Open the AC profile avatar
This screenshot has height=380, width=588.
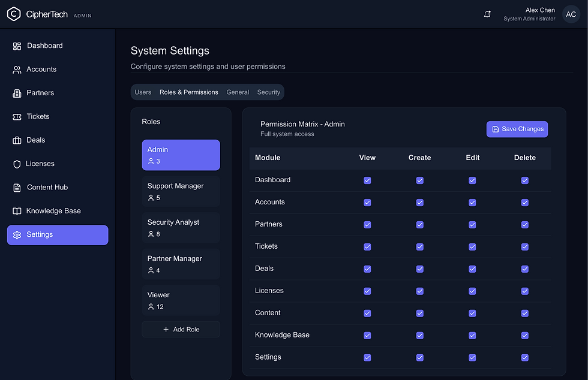(x=571, y=14)
